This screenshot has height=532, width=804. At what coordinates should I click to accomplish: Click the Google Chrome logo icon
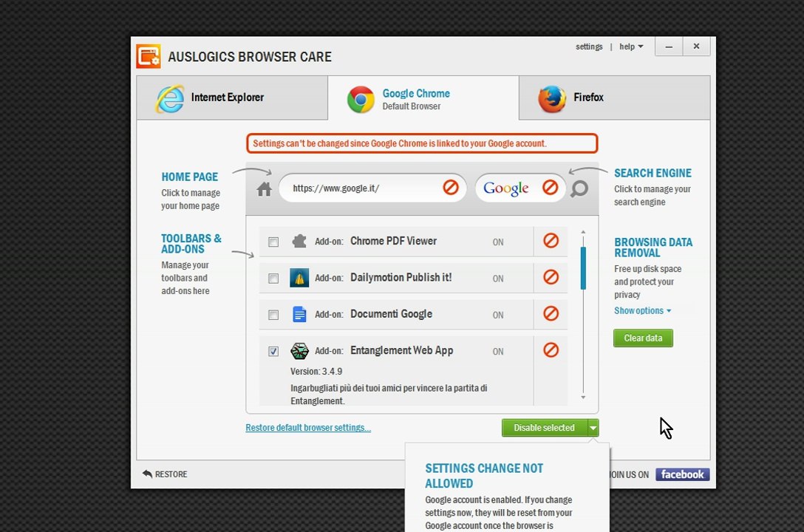pyautogui.click(x=361, y=100)
